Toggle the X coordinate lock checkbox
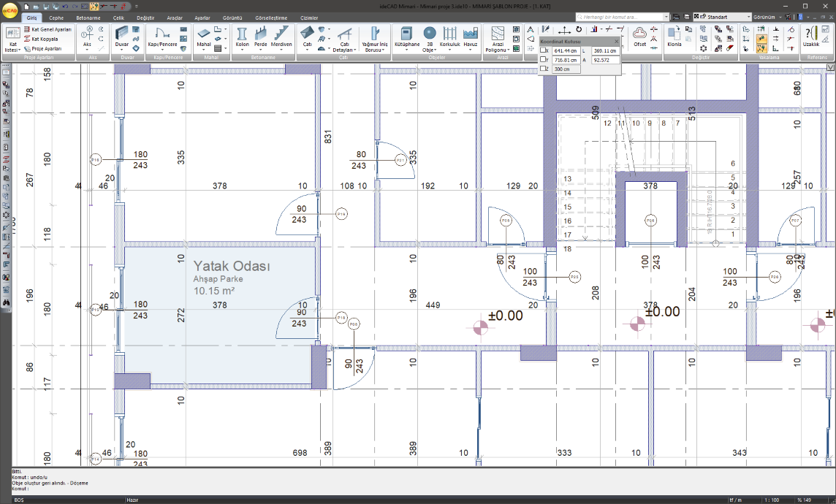The width and height of the screenshot is (836, 504). coord(543,50)
